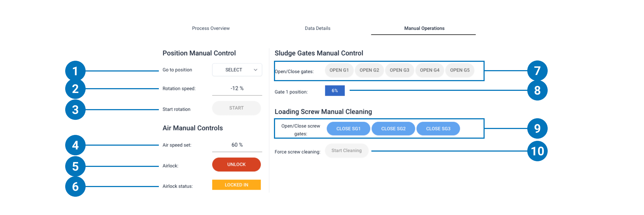Click the Gate 1 position label
This screenshot has height=215, width=644.
tap(291, 92)
